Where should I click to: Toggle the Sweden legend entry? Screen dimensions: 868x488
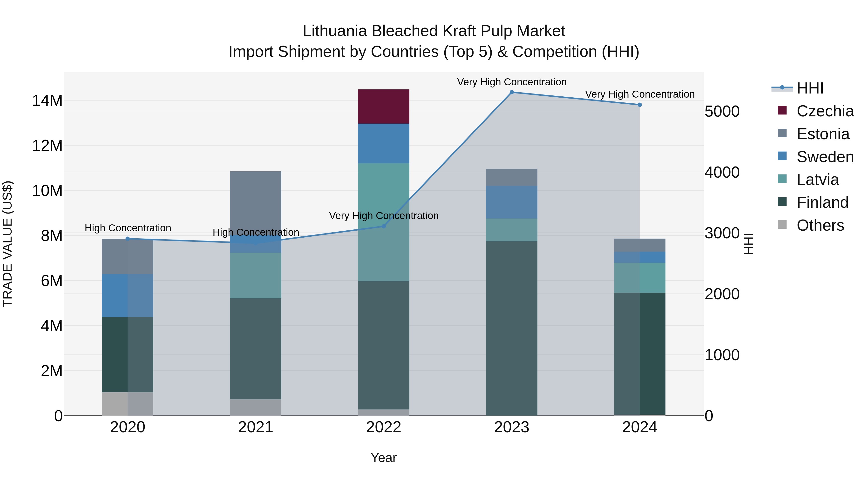click(x=815, y=157)
